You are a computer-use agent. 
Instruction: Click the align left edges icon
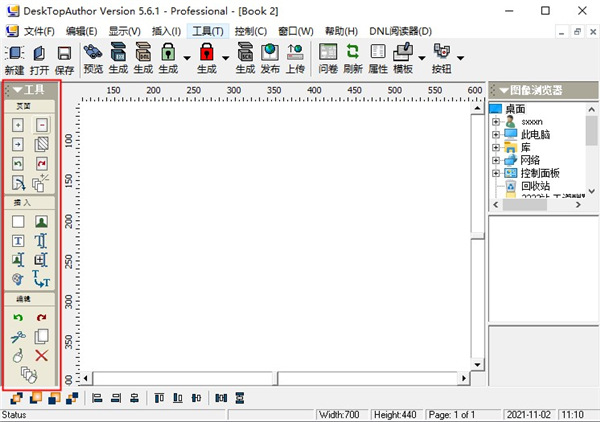tap(97, 398)
